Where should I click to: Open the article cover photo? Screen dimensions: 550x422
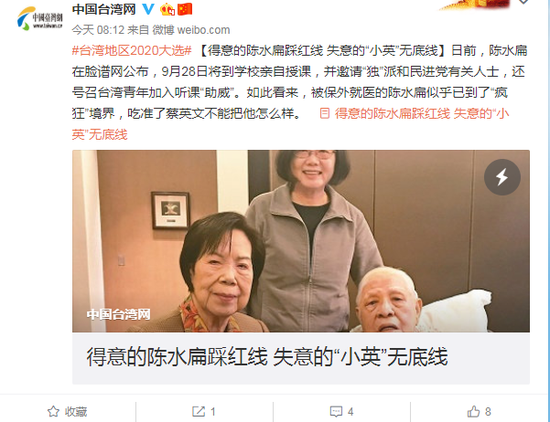301,241
